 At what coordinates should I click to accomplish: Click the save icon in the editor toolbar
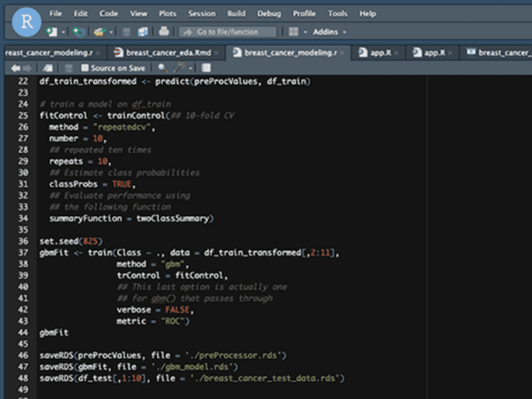[69, 68]
